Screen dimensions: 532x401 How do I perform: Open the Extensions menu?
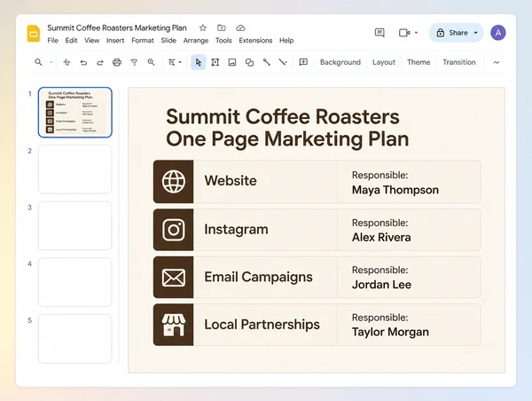click(255, 41)
